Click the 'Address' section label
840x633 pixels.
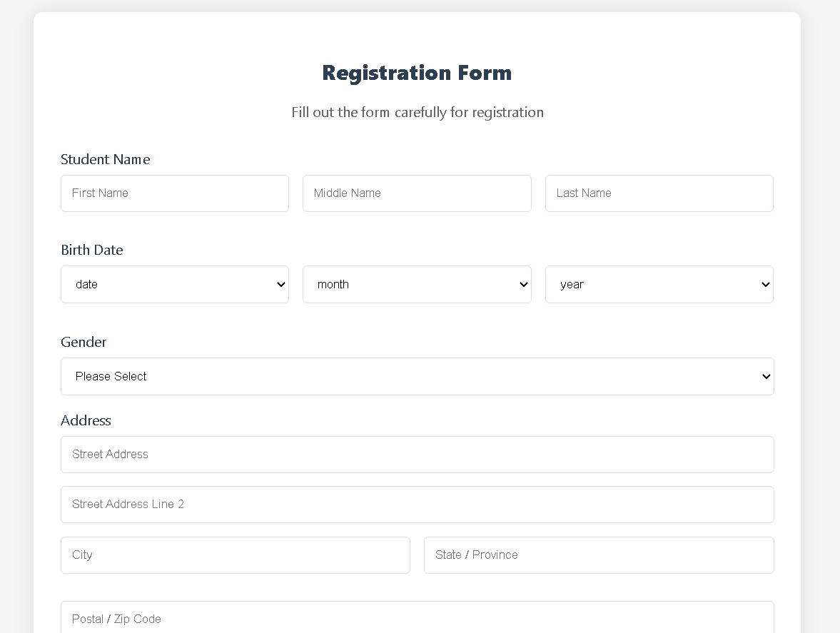coord(86,420)
